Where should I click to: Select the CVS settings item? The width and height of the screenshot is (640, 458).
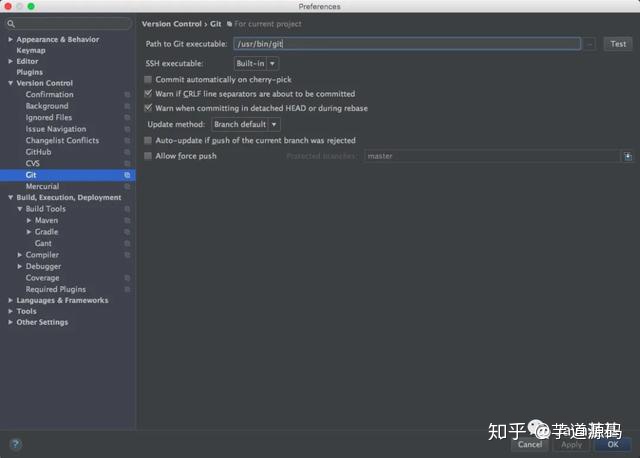point(33,163)
